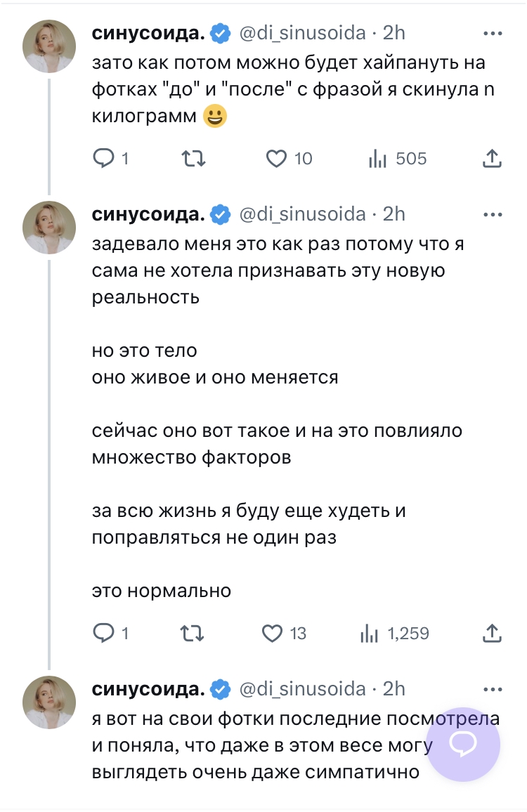Click the second tweet's profile avatar
The width and height of the screenshot is (527, 812).
pyautogui.click(x=49, y=228)
